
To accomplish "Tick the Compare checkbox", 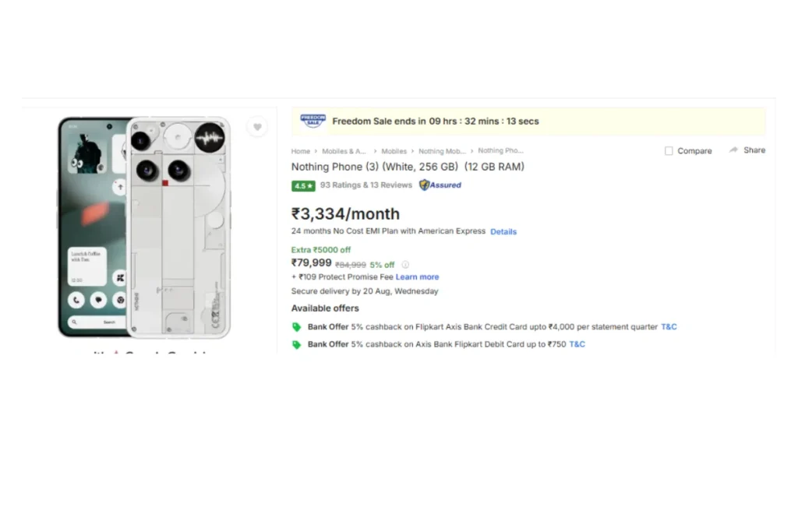I will point(669,151).
